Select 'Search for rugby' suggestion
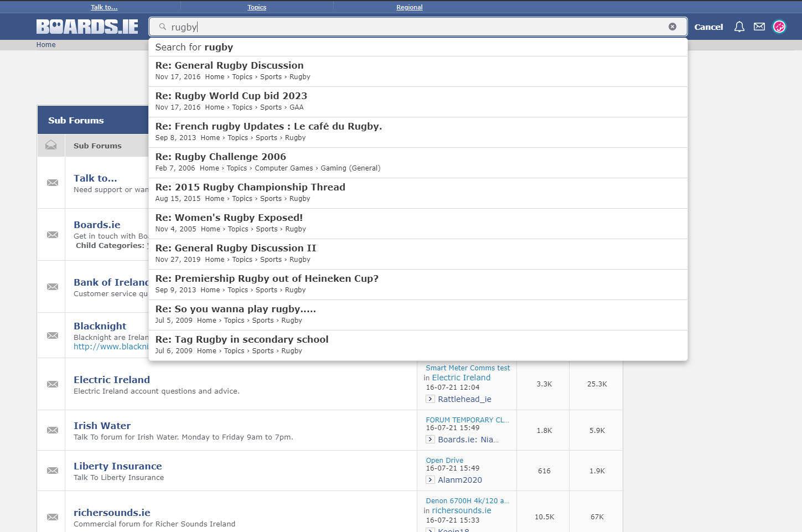 (x=194, y=48)
